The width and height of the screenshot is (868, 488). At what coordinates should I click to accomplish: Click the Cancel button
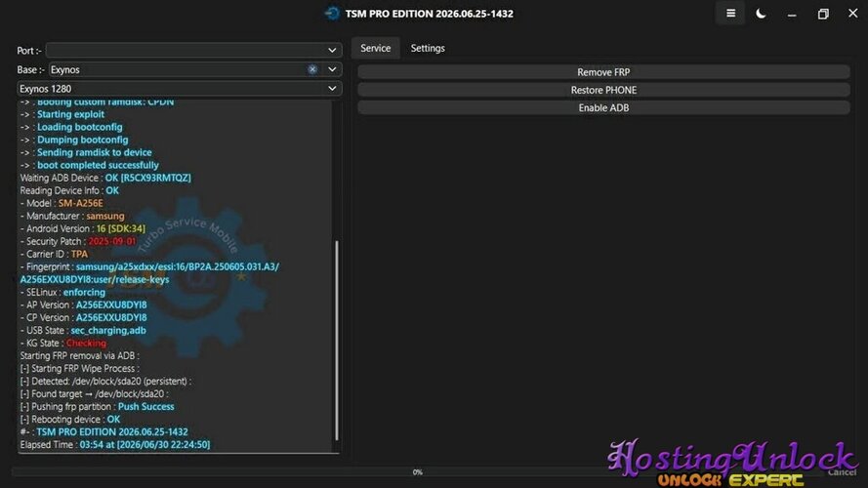pos(842,472)
